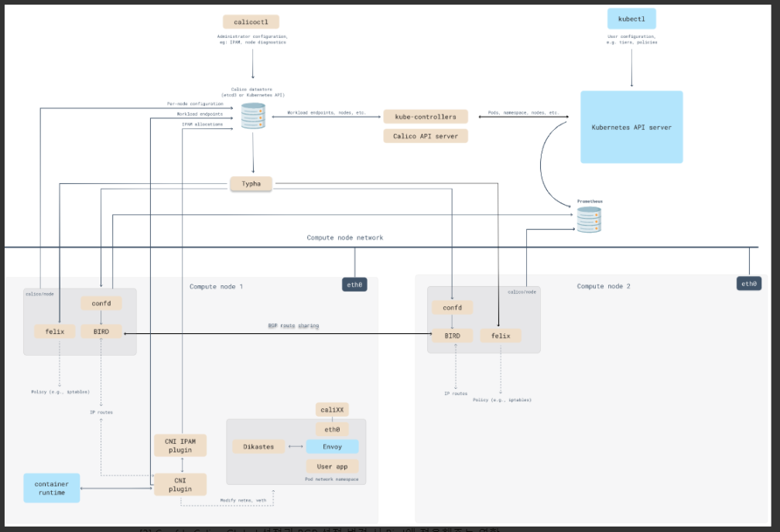Click the 'Compute node 1' title

pyautogui.click(x=216, y=286)
